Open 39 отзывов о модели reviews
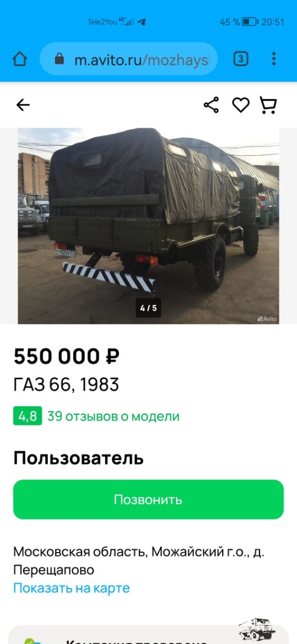The width and height of the screenshot is (297, 644). 113,416
